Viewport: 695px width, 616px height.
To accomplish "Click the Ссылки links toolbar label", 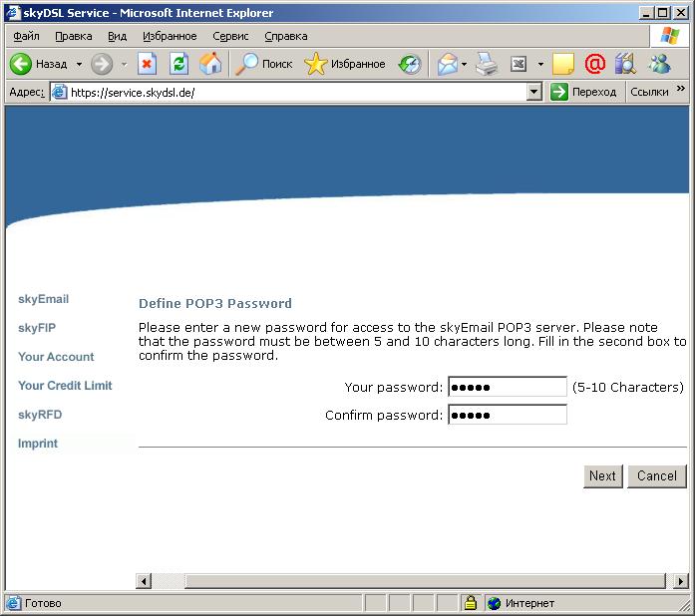I will [x=649, y=92].
